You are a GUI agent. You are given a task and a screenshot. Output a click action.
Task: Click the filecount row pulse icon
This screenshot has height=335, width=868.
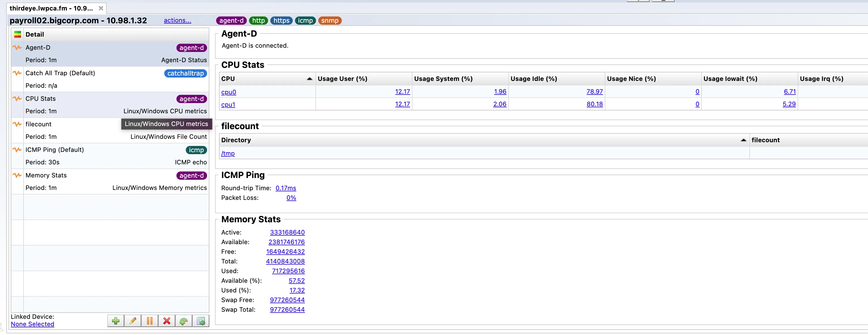pyautogui.click(x=17, y=124)
